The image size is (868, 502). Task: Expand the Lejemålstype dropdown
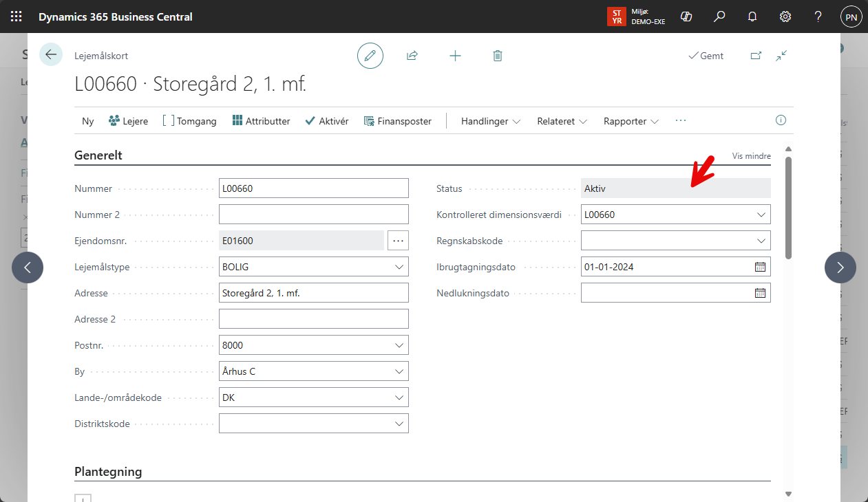click(399, 267)
